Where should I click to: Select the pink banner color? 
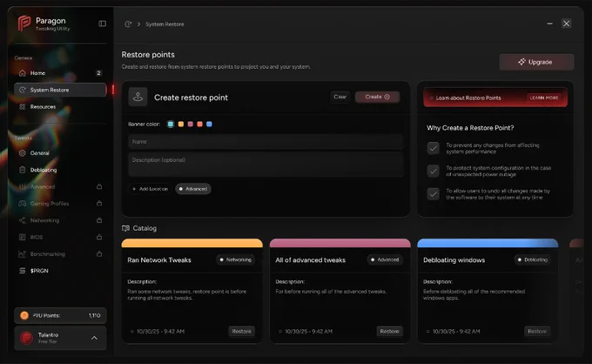click(x=191, y=125)
